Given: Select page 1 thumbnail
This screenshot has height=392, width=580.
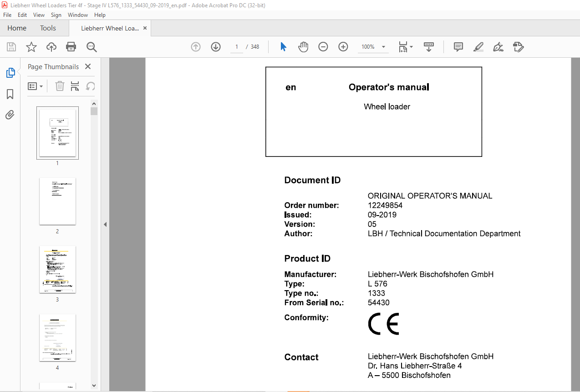Looking at the screenshot, I should pos(57,133).
